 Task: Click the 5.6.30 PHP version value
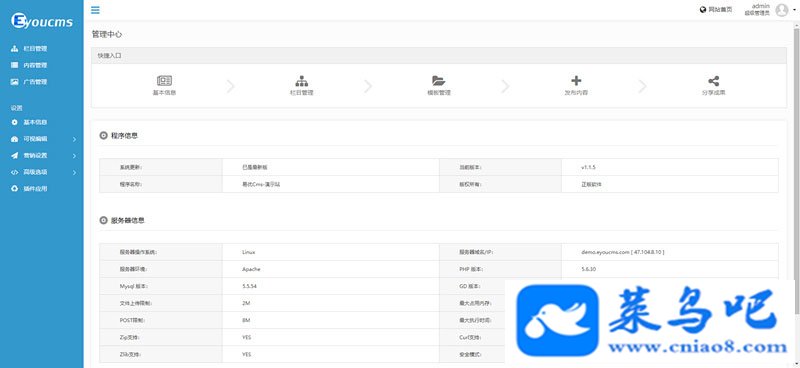[588, 269]
